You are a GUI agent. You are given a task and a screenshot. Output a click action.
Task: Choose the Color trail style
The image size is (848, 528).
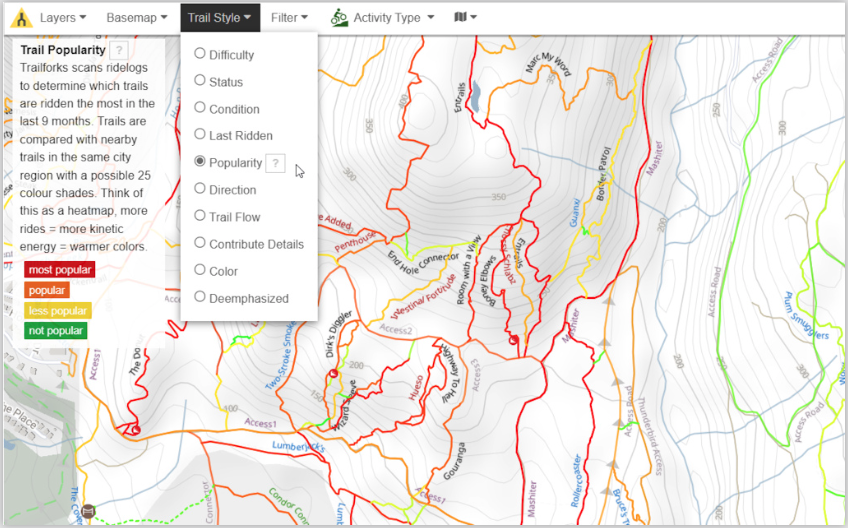(x=216, y=271)
